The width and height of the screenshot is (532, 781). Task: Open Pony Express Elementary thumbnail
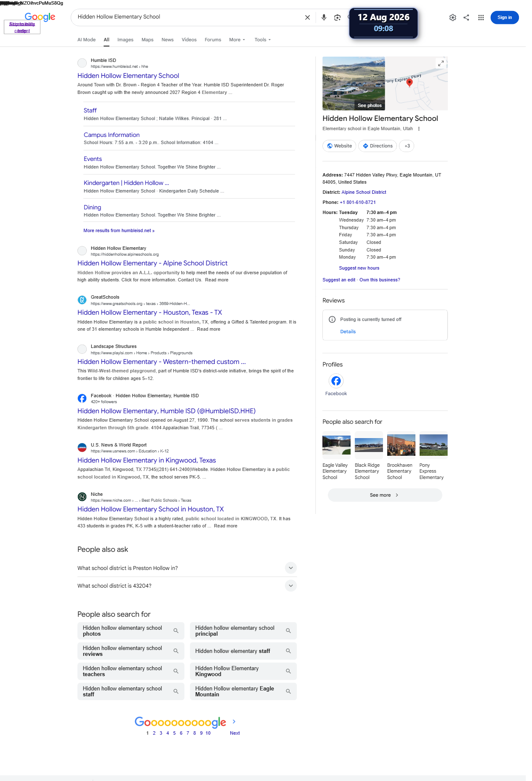[434, 445]
